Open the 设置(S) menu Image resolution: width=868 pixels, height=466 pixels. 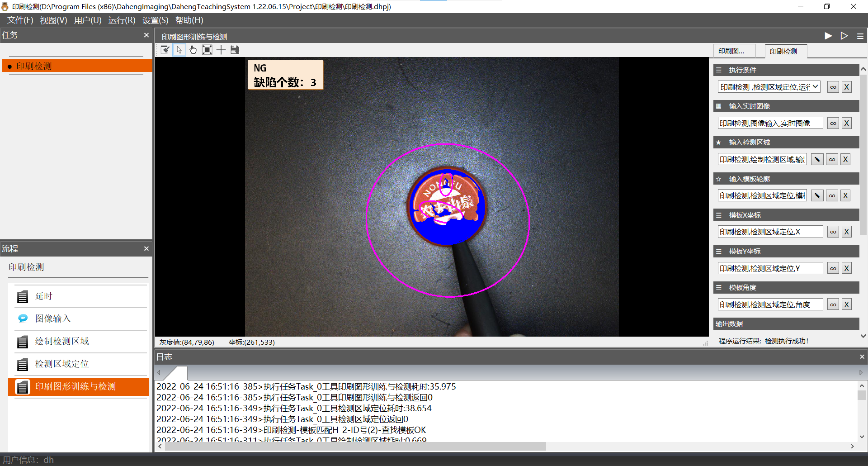point(156,20)
